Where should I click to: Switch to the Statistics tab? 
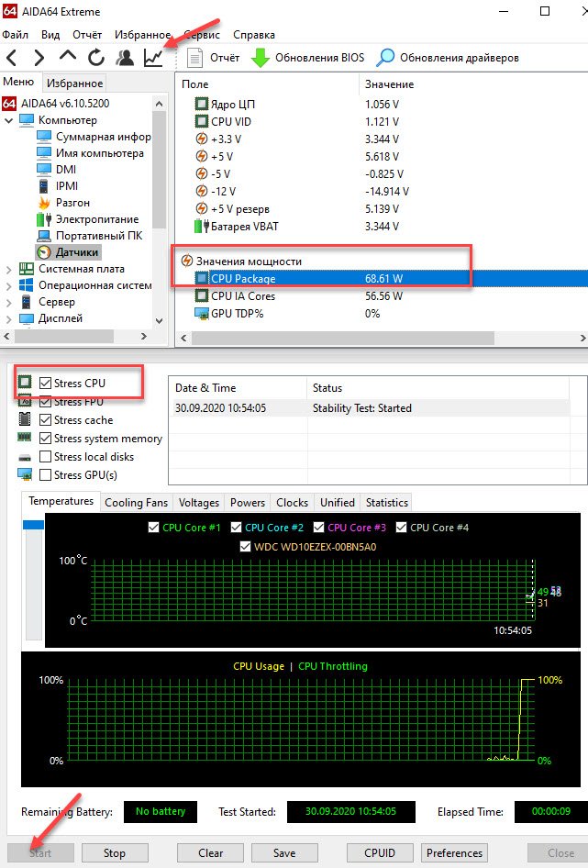[x=386, y=503]
